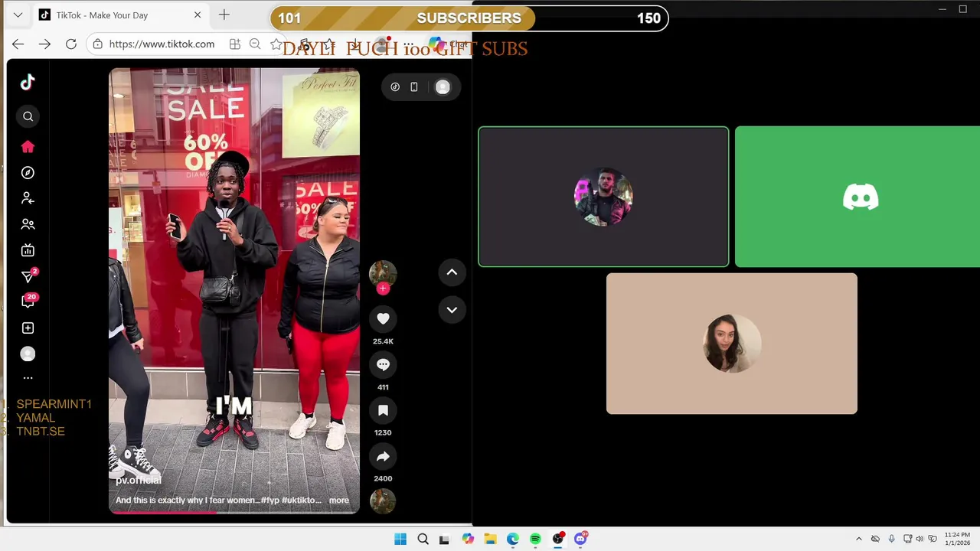Open Windows taskbar search
Screen dimensions: 980x551
423,539
